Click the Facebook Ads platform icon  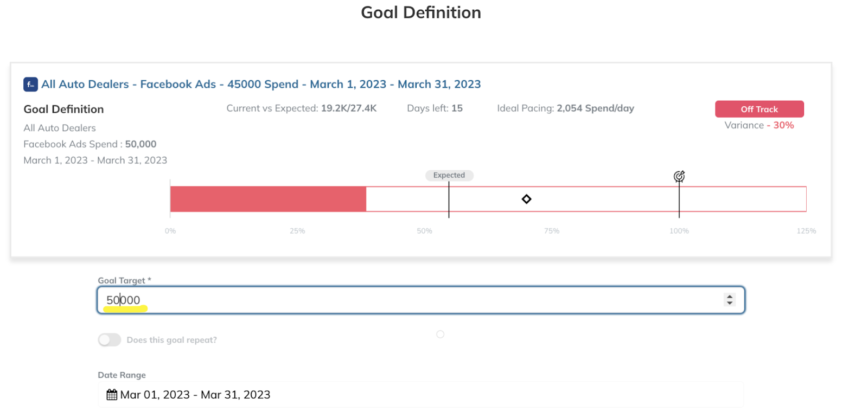point(30,85)
